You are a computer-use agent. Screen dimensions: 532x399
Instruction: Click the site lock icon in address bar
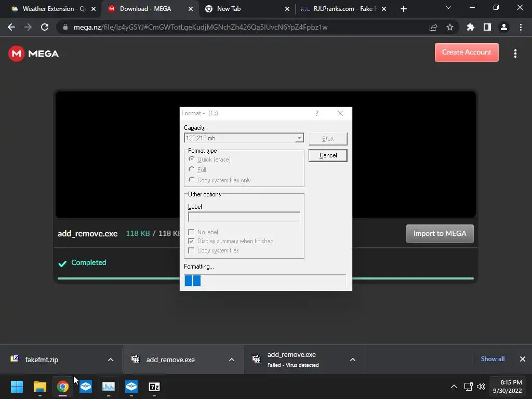pos(65,27)
